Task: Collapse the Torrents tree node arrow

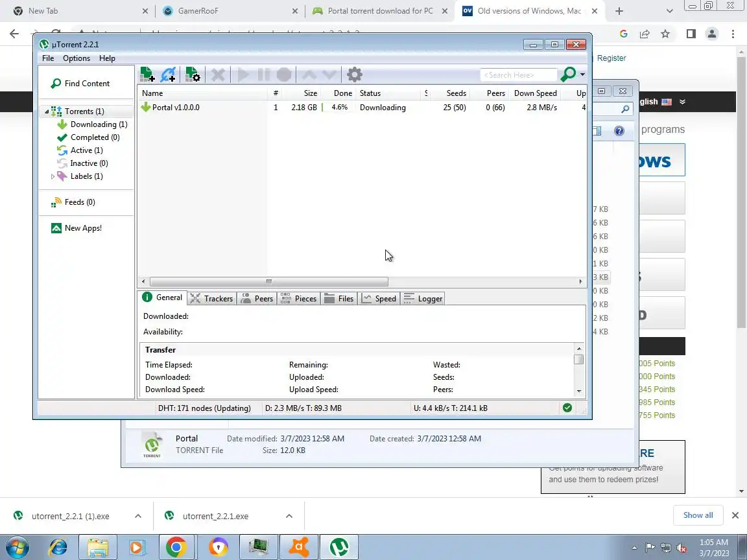Action: (x=47, y=111)
